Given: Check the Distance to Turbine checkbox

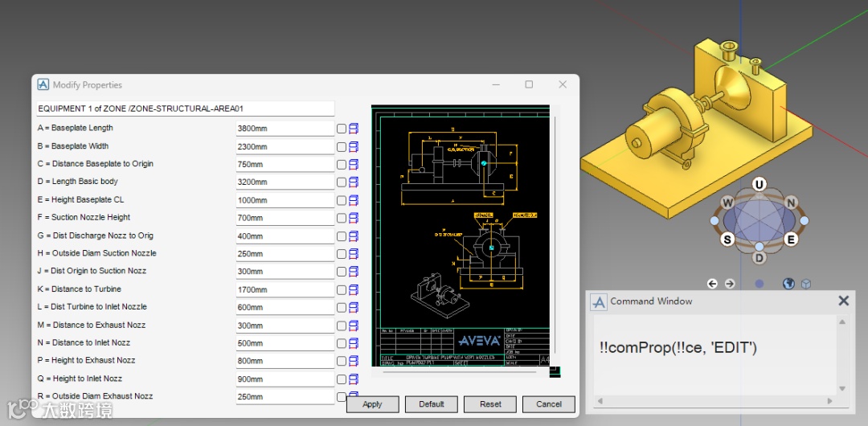Looking at the screenshot, I should tap(342, 289).
